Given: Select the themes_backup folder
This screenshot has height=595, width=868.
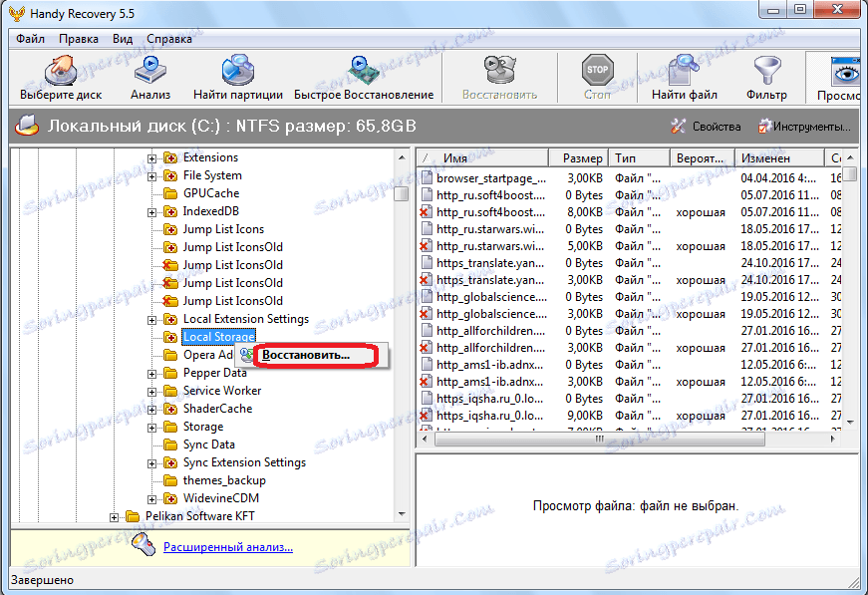Looking at the screenshot, I should coord(224,480).
